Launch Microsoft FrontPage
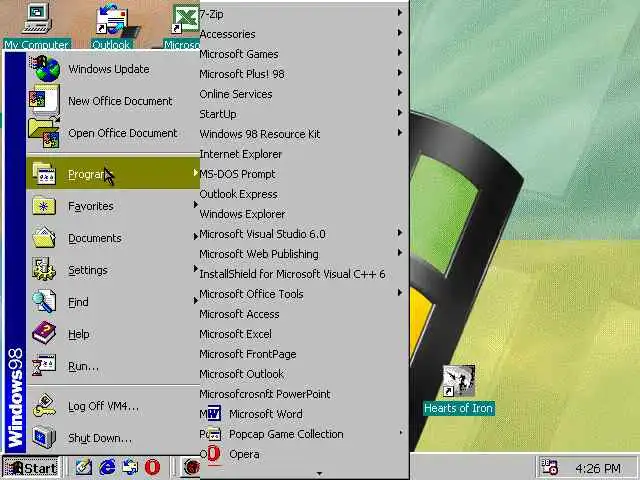The image size is (640, 480). pyautogui.click(x=304, y=354)
